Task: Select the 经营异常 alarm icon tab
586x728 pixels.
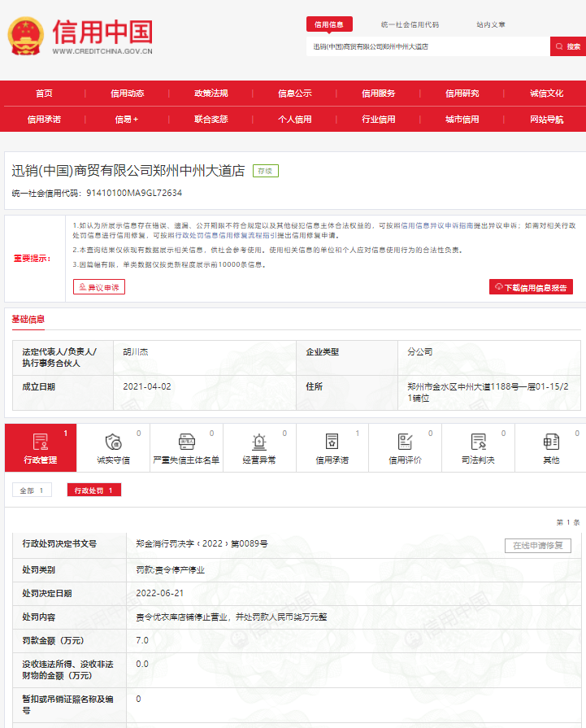Action: click(x=259, y=448)
